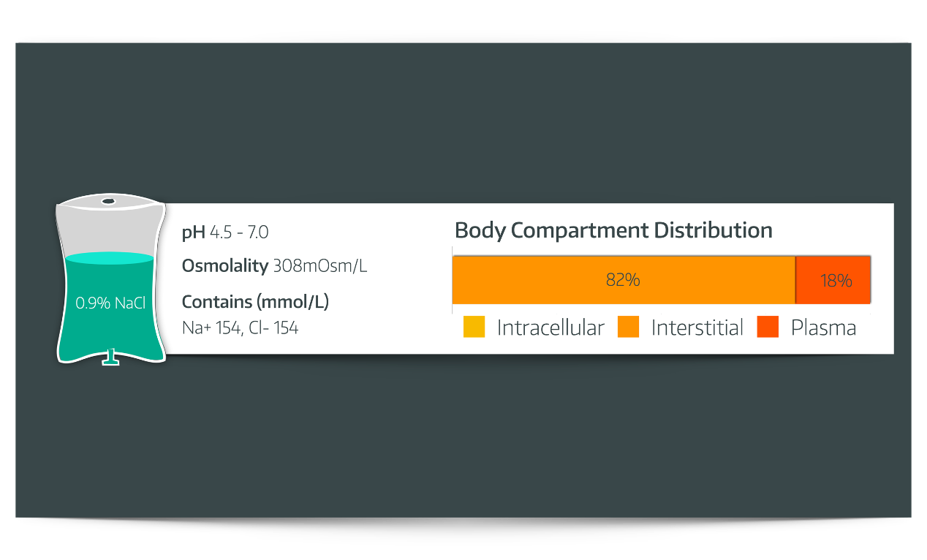927x560 pixels.
Task: Click the Intracellular legend label
Action: pyautogui.click(x=550, y=328)
